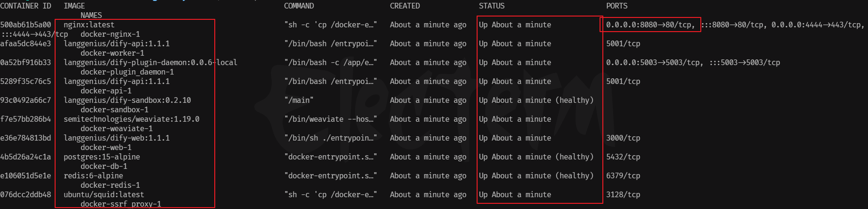Click the CONTAINER ID column header

(x=25, y=6)
